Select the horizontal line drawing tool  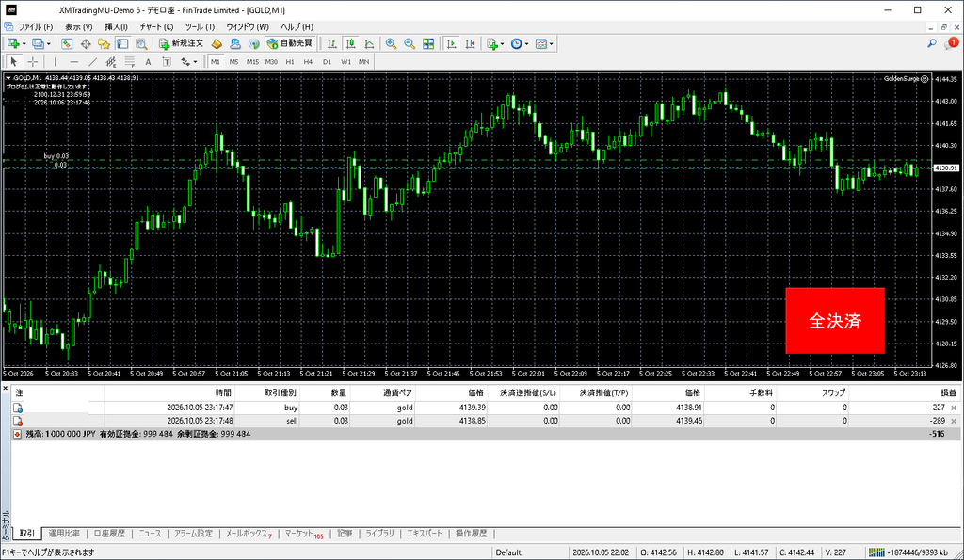[73, 61]
